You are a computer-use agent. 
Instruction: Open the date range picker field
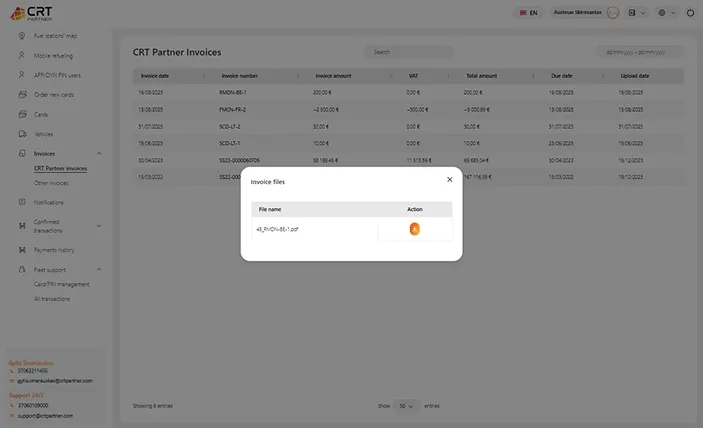[x=640, y=52]
